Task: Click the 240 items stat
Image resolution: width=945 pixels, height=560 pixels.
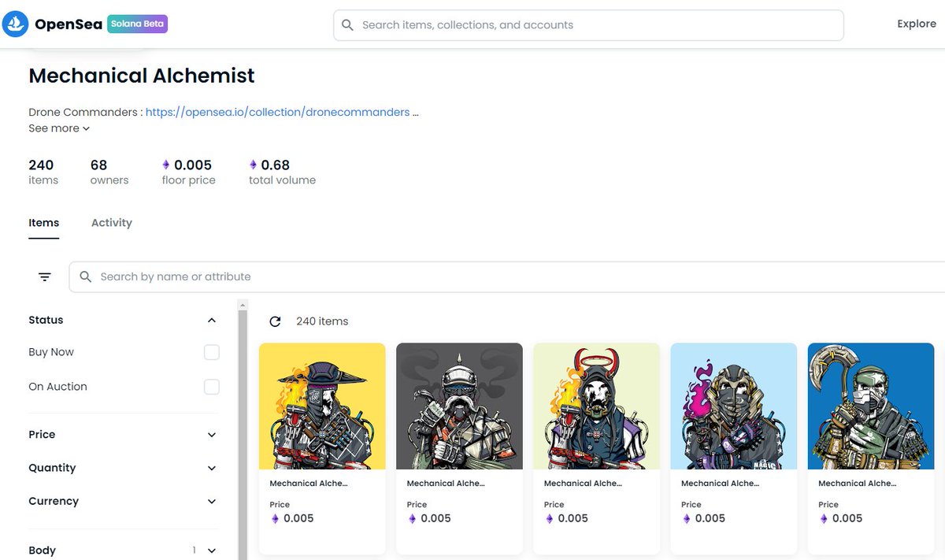Action: coord(43,172)
